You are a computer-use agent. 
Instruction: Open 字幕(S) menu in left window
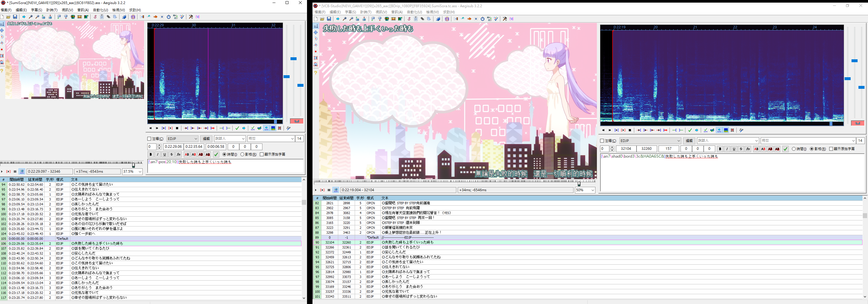click(x=36, y=10)
